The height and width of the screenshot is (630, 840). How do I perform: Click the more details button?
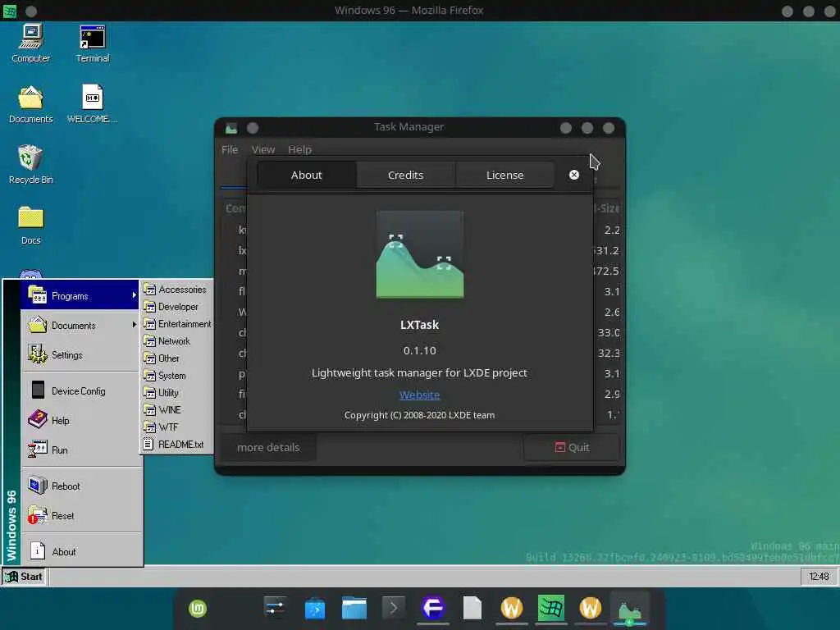tap(268, 447)
